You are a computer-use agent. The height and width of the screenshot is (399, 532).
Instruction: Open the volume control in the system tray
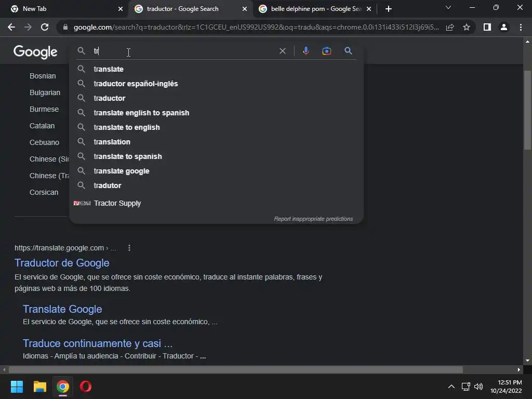point(478,387)
